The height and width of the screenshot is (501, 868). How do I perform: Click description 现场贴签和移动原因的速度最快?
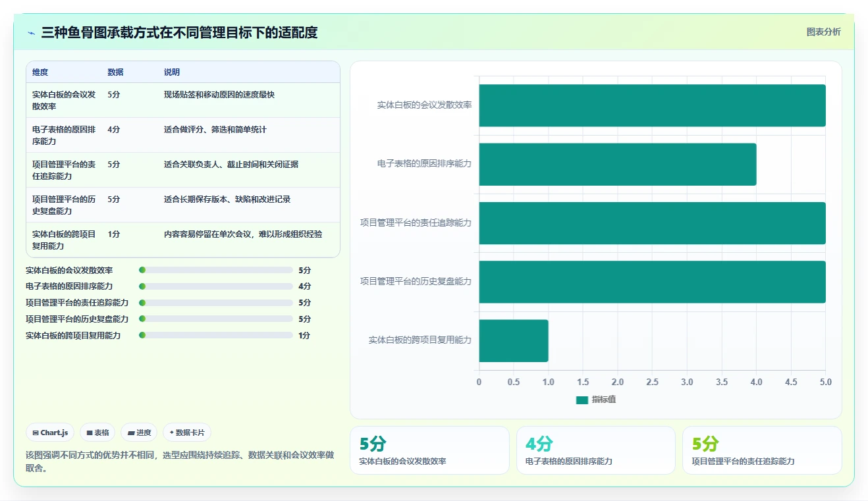coord(219,95)
